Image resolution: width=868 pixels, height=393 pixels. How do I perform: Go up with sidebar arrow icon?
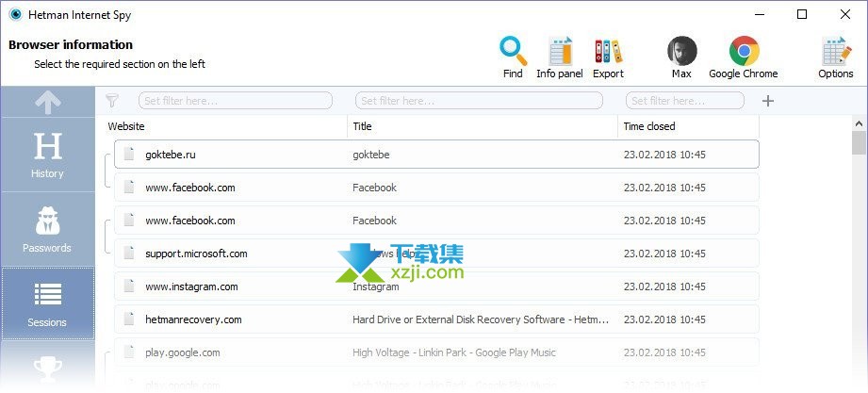[x=48, y=102]
